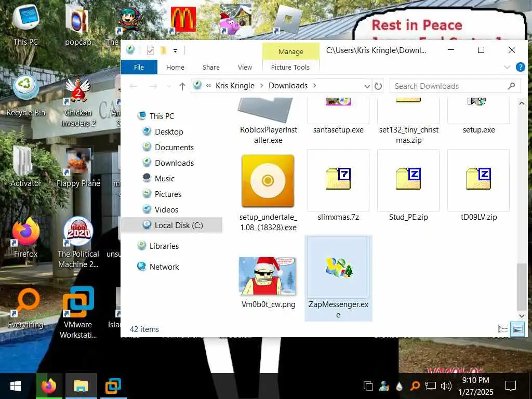The image size is (532, 399).
Task: Select the Vm0b0t_cw.png image thumbnail
Action: click(268, 276)
